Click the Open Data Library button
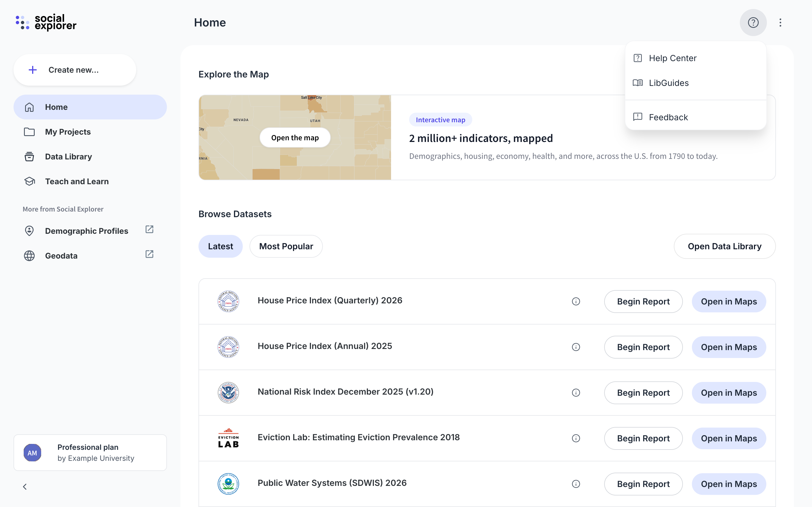This screenshot has width=812, height=507. 724,246
